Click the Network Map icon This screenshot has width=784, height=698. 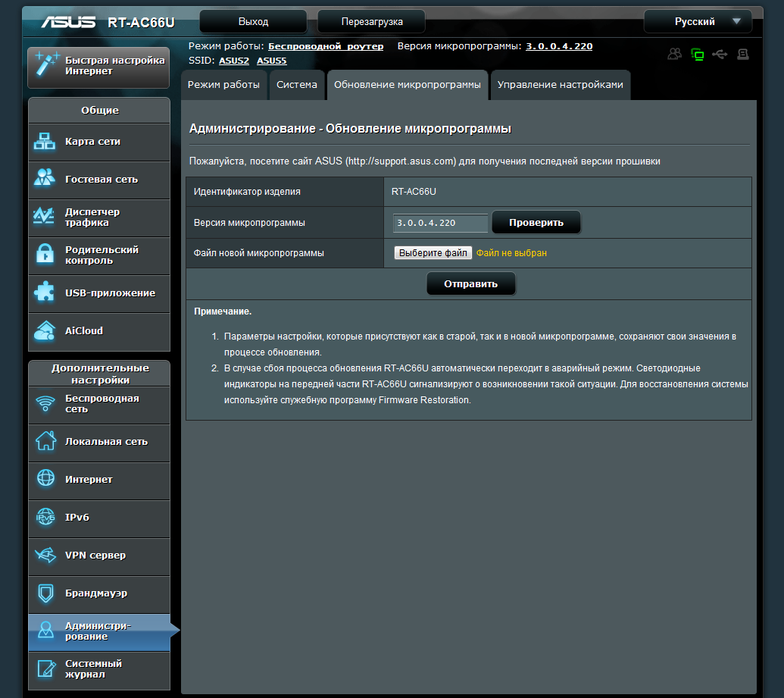(45, 142)
